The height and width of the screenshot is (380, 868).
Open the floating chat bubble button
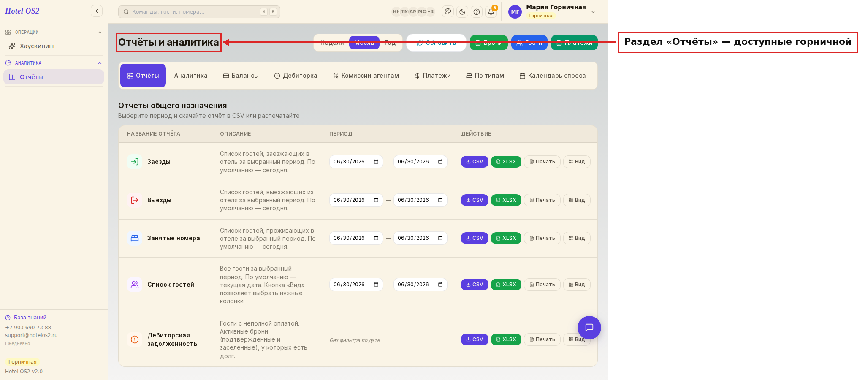click(589, 328)
